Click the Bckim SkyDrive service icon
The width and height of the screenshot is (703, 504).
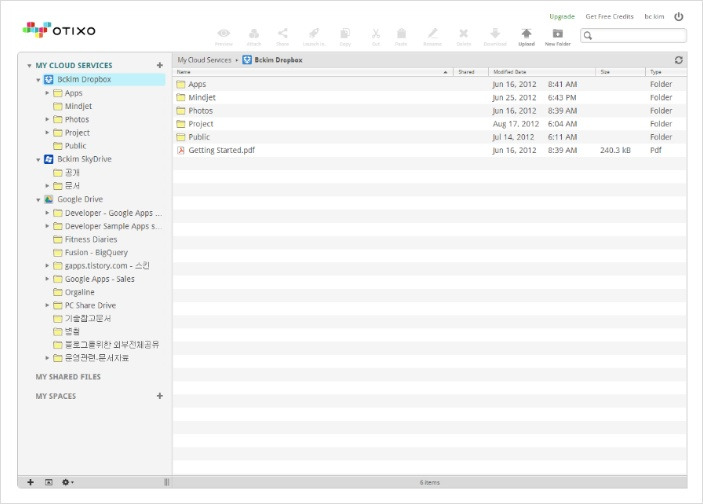[49, 159]
